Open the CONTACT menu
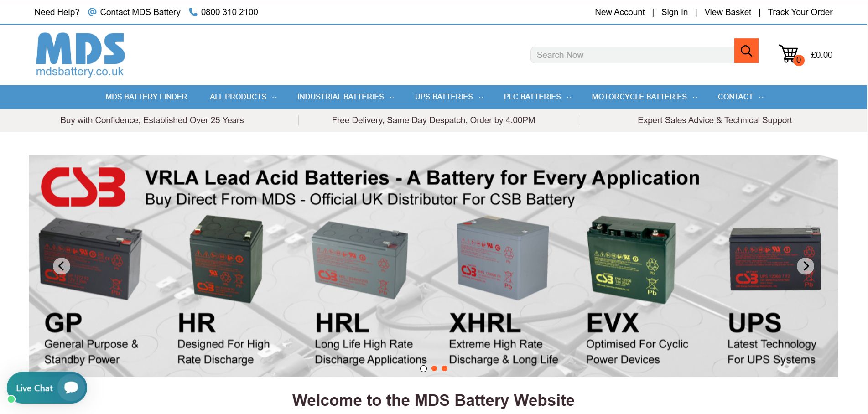Image resolution: width=868 pixels, height=414 pixels. 739,97
